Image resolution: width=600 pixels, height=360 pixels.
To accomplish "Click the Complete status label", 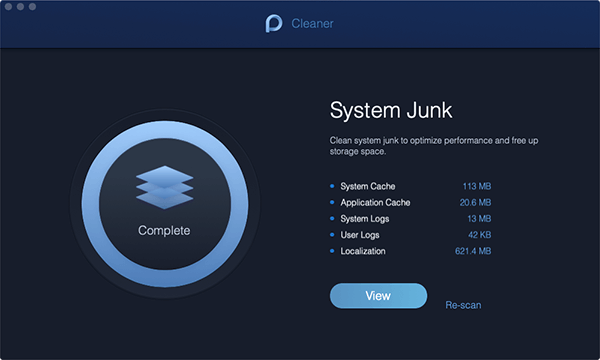I will click(x=164, y=230).
